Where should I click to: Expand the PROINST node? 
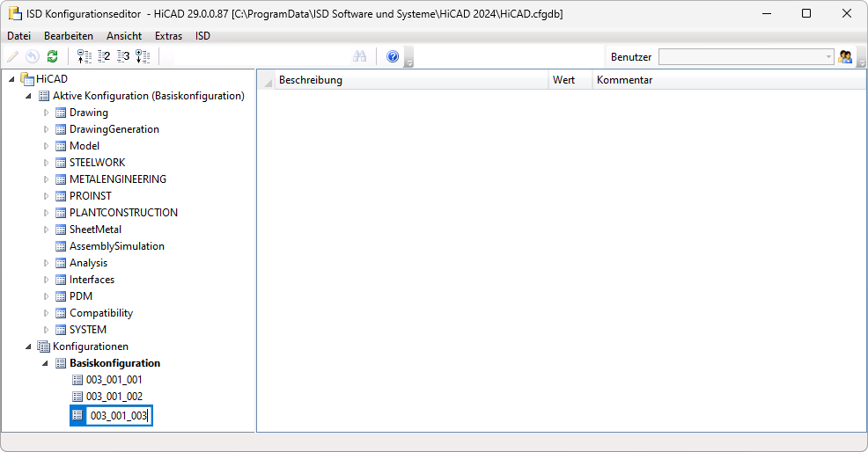46,196
